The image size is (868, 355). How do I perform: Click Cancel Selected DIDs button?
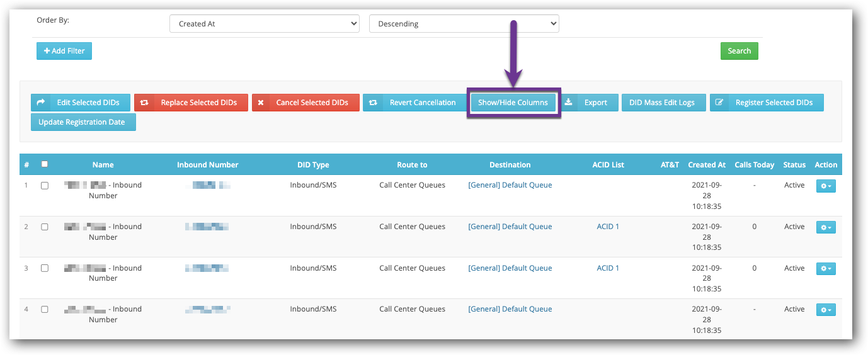click(306, 103)
